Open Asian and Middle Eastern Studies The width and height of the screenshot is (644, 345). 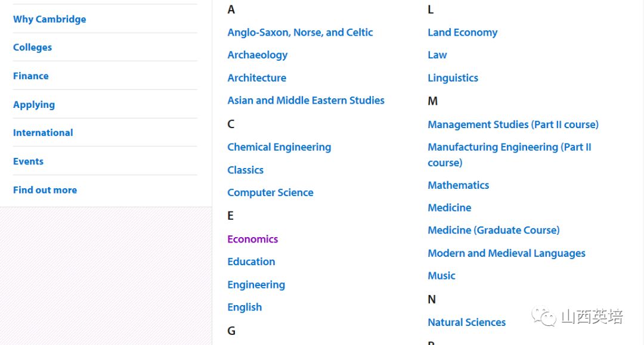(x=306, y=101)
